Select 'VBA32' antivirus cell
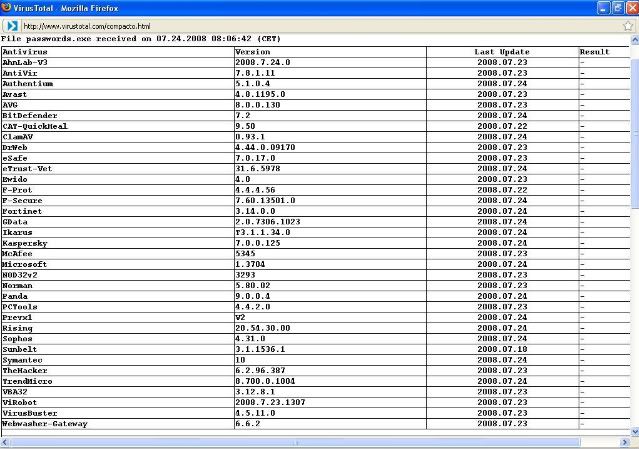The width and height of the screenshot is (639, 449). tap(118, 392)
